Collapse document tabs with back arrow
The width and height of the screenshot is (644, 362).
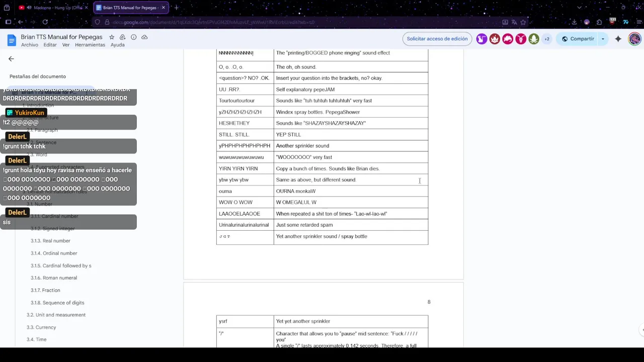click(11, 59)
